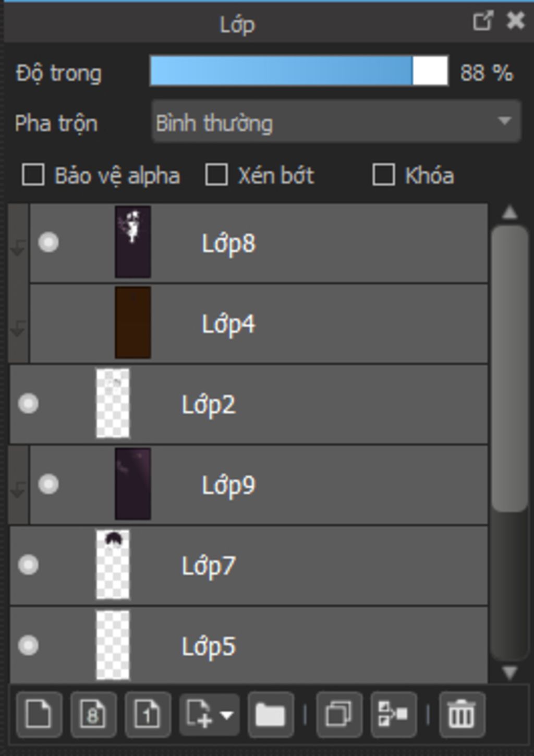Delete layer with the trash icon
The height and width of the screenshot is (756, 534).
pyautogui.click(x=462, y=714)
